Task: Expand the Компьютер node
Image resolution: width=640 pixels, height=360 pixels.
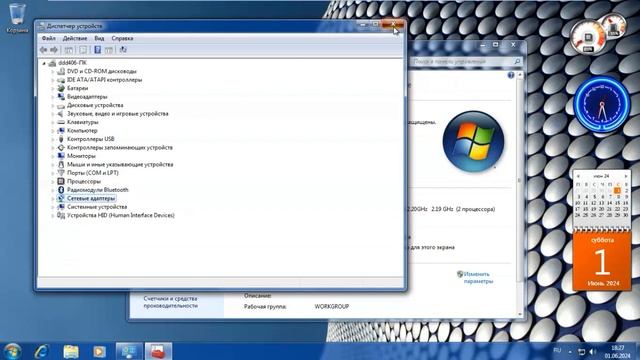Action: click(53, 131)
